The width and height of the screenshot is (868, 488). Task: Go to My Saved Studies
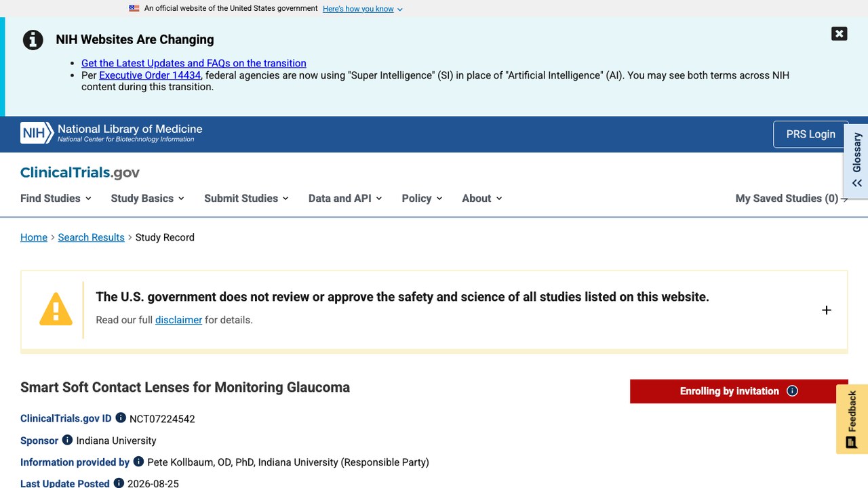coord(791,198)
